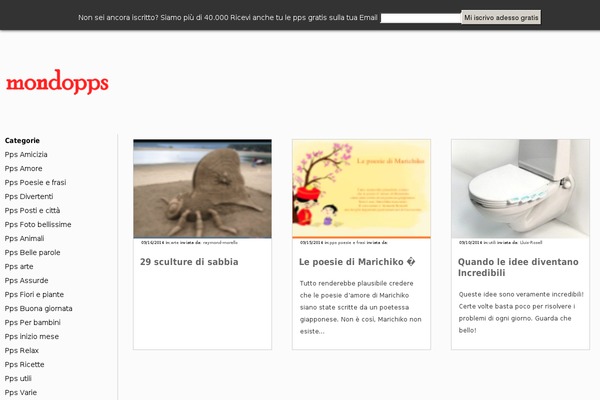Go to Pps Divertenti category
The height and width of the screenshot is (400, 600).
28,197
